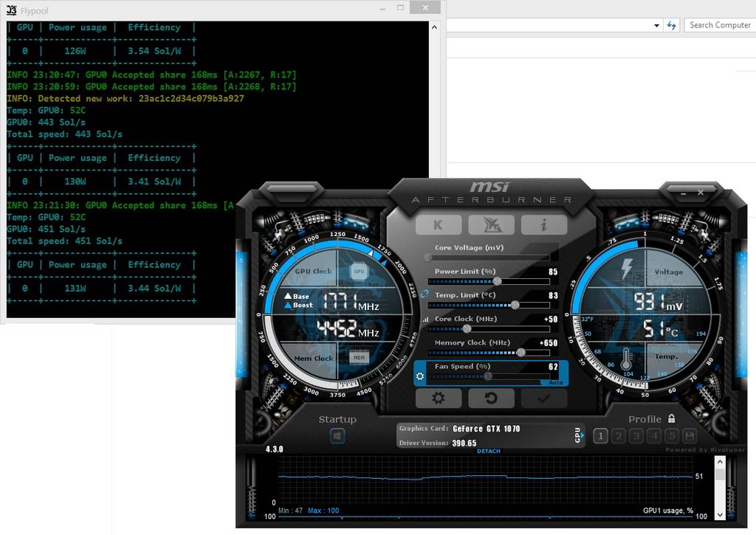
Task: Apply settings with the checkmark button
Action: (x=543, y=398)
